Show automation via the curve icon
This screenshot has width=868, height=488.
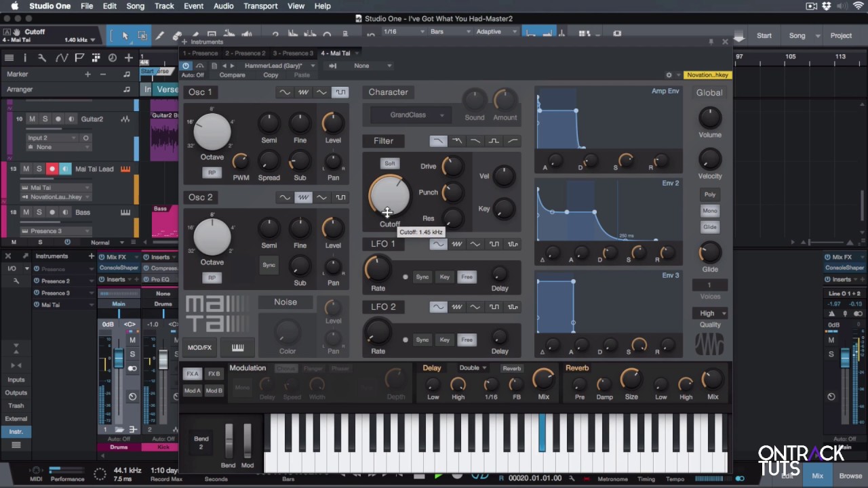pos(62,58)
